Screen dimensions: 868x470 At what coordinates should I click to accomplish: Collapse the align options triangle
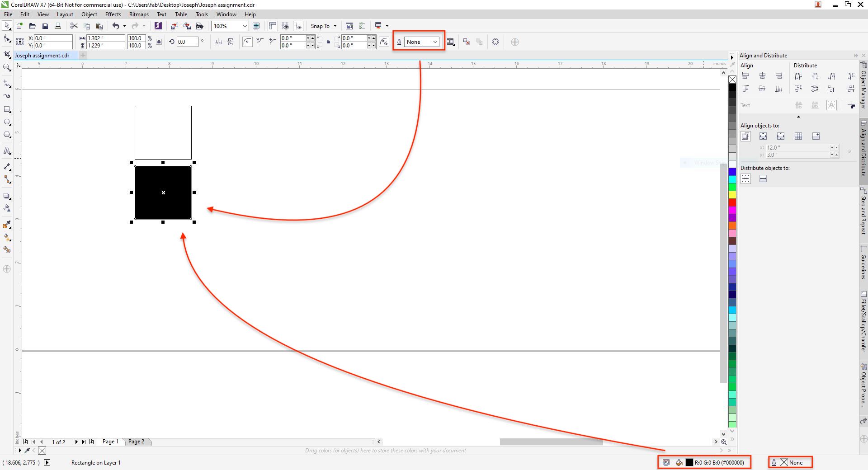[798, 117]
